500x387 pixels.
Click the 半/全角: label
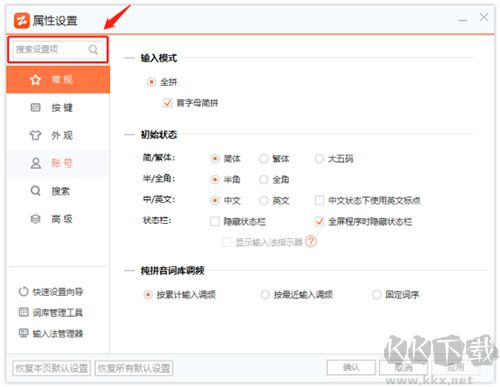pyautogui.click(x=159, y=178)
